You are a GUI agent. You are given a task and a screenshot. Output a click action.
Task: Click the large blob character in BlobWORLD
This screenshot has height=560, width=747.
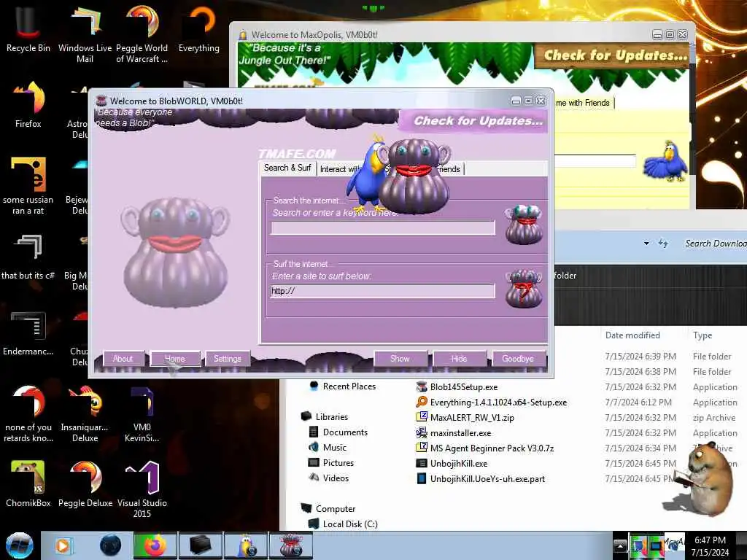tap(175, 252)
